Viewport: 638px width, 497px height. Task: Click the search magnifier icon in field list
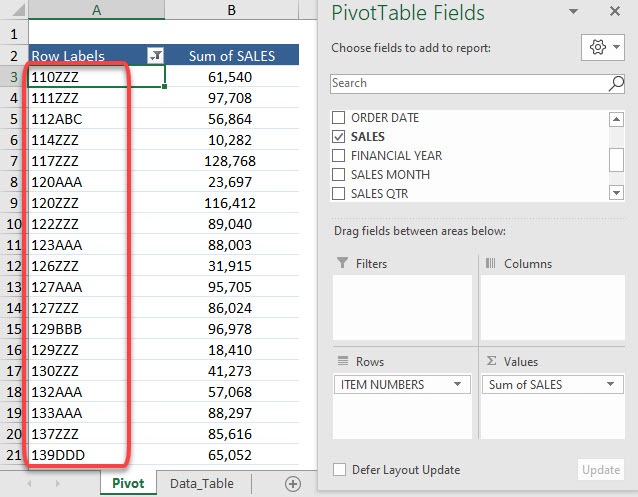[616, 83]
